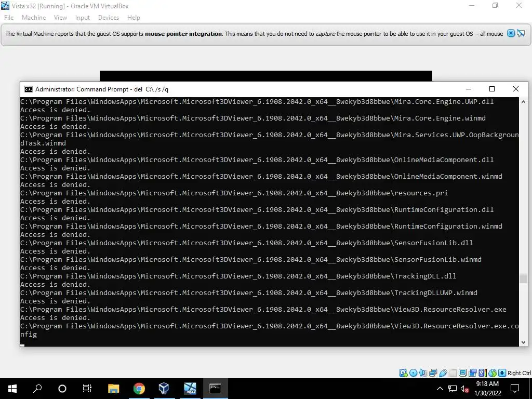Click the display status icon
The width and height of the screenshot is (532, 399).
(x=462, y=373)
